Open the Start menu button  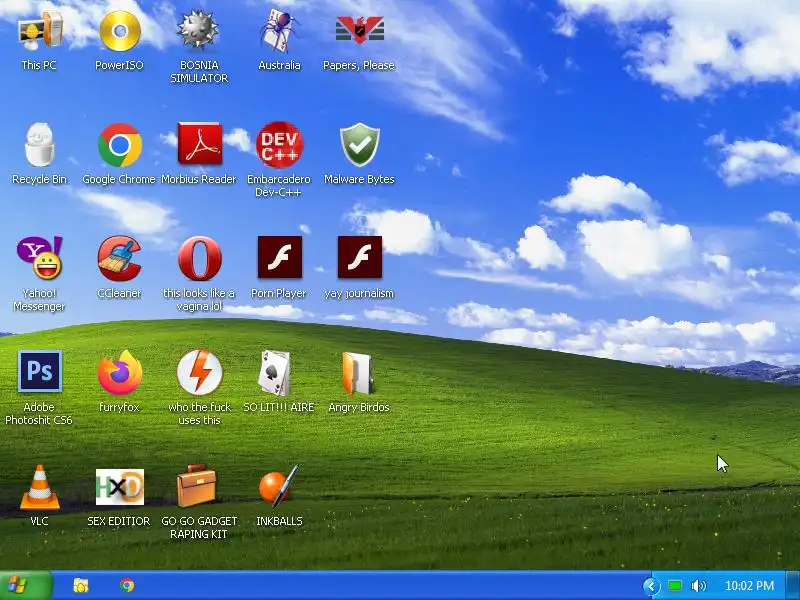[x=26, y=585]
